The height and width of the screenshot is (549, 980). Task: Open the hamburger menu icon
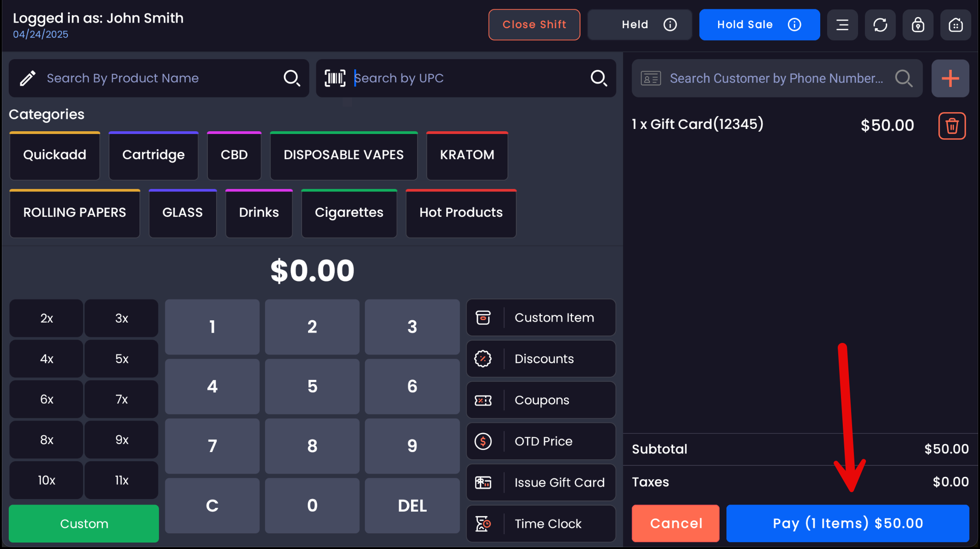[842, 25]
